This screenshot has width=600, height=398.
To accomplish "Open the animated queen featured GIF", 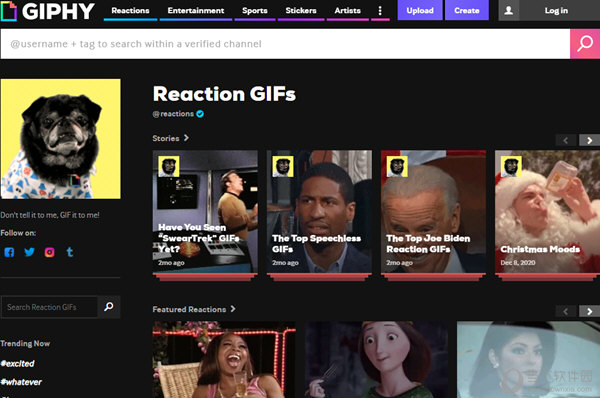I will tap(376, 359).
